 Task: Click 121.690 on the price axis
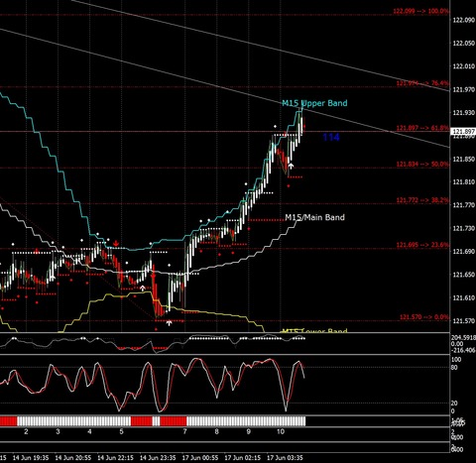point(463,252)
